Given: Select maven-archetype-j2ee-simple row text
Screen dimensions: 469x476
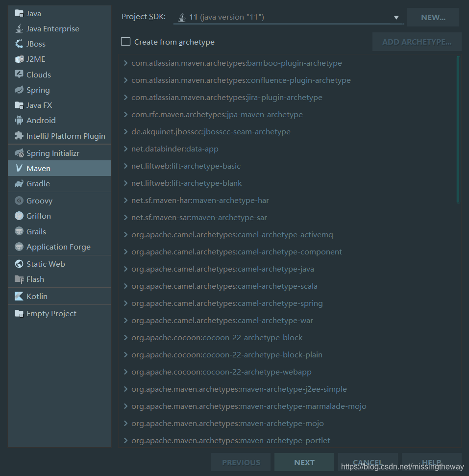Looking at the screenshot, I should pos(239,389).
